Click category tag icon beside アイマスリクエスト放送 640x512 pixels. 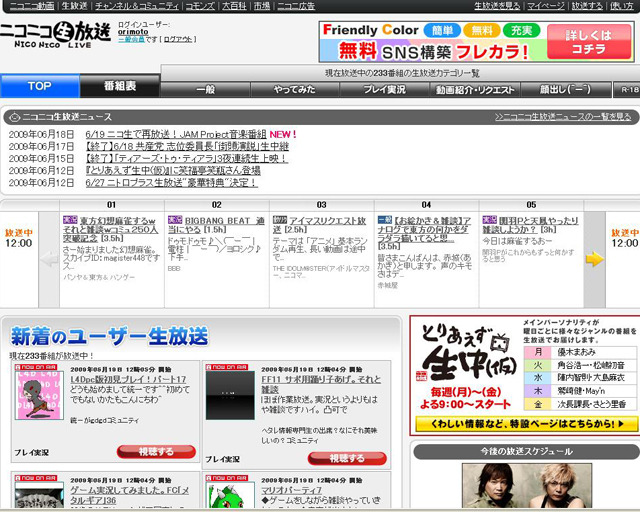tap(280, 220)
